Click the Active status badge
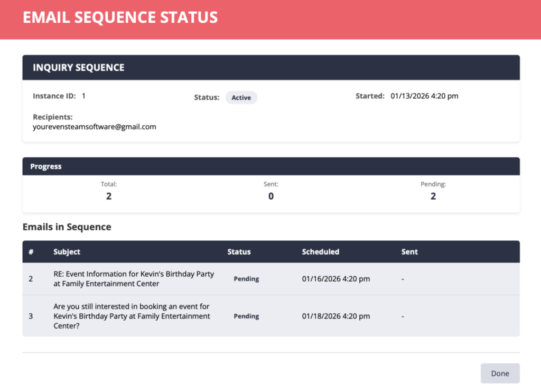Viewport: 541px width, 392px height. (x=241, y=98)
